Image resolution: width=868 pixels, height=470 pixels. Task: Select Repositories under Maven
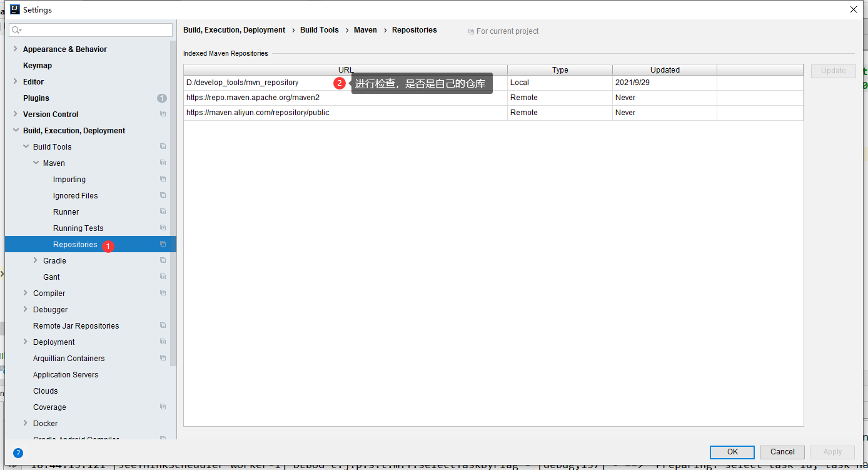[x=75, y=245]
